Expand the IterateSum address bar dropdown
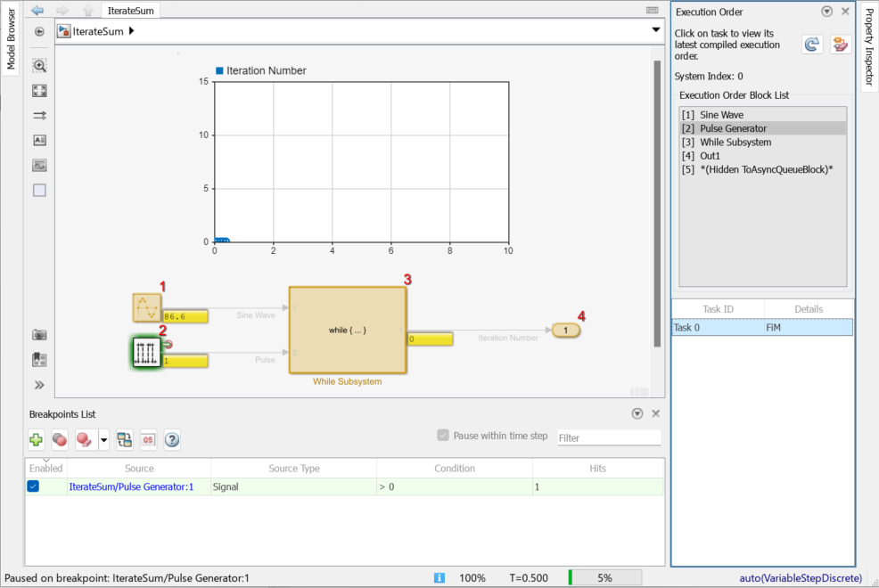879x588 pixels. click(656, 29)
